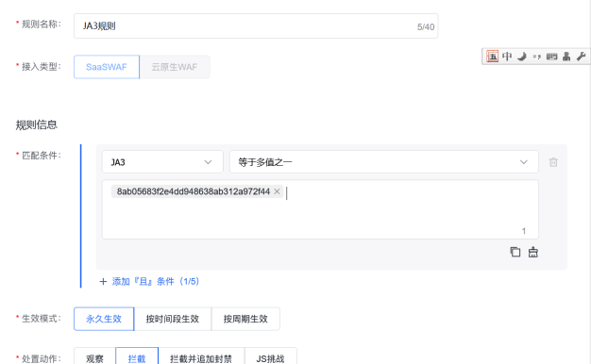Toggle IME 中 Chinese/English mode
Image resolution: width=591 pixels, height=364 pixels.
(507, 57)
